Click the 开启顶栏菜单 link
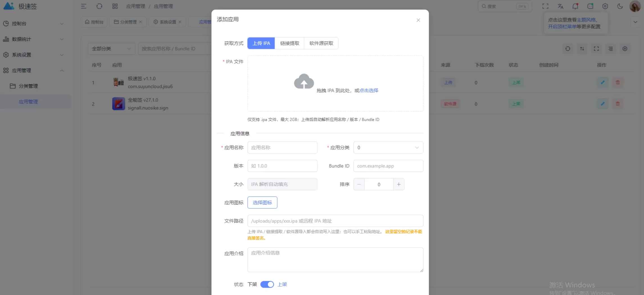Image resolution: width=644 pixels, height=295 pixels. click(x=562, y=26)
